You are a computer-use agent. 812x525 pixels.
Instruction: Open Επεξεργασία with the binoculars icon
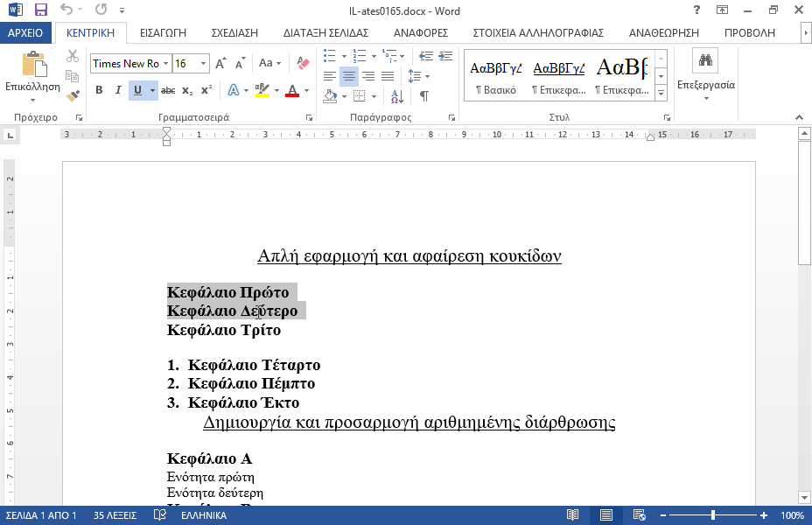705,61
